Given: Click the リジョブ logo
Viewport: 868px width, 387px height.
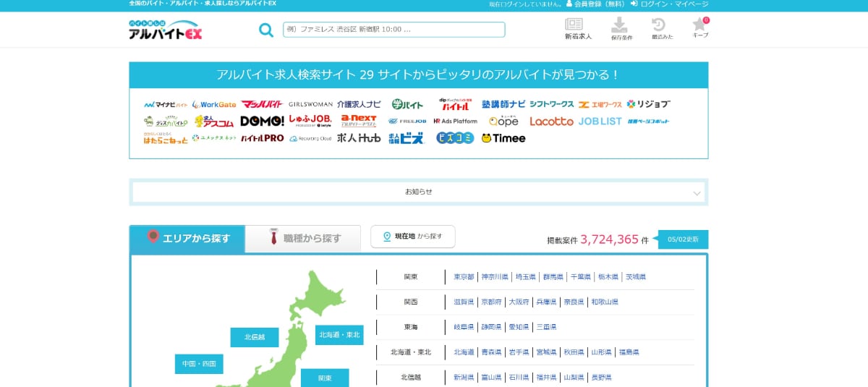Looking at the screenshot, I should point(649,104).
